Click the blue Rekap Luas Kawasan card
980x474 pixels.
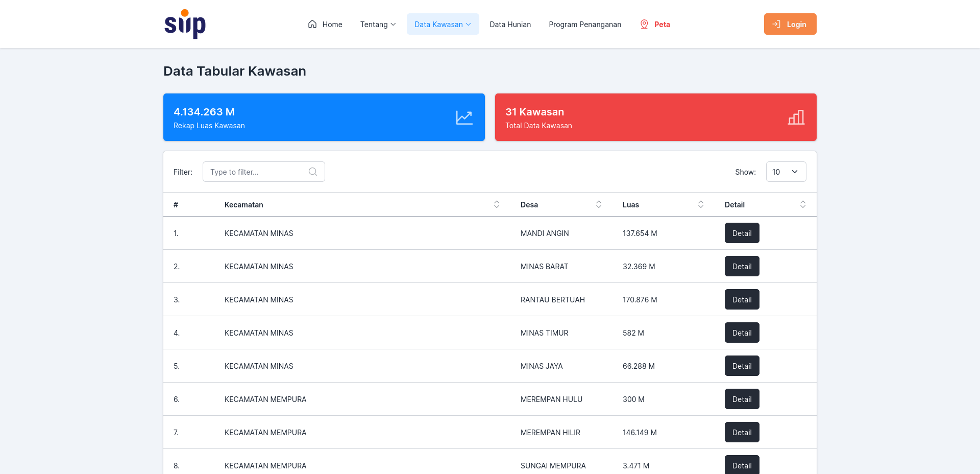coord(324,117)
